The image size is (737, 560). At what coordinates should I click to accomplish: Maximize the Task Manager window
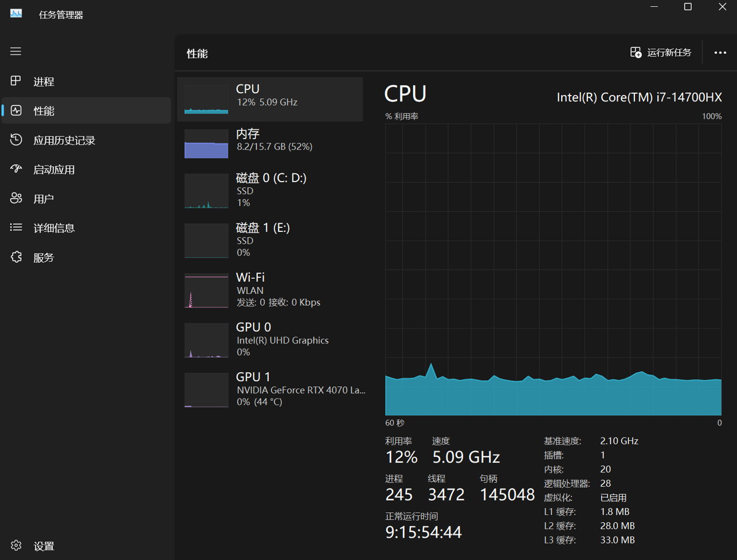(688, 7)
